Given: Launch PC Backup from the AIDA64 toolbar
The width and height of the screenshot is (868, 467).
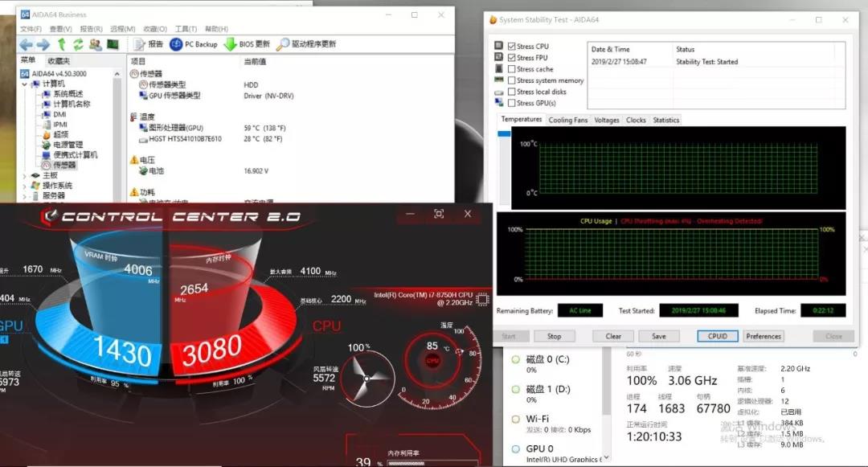Looking at the screenshot, I should tap(193, 44).
